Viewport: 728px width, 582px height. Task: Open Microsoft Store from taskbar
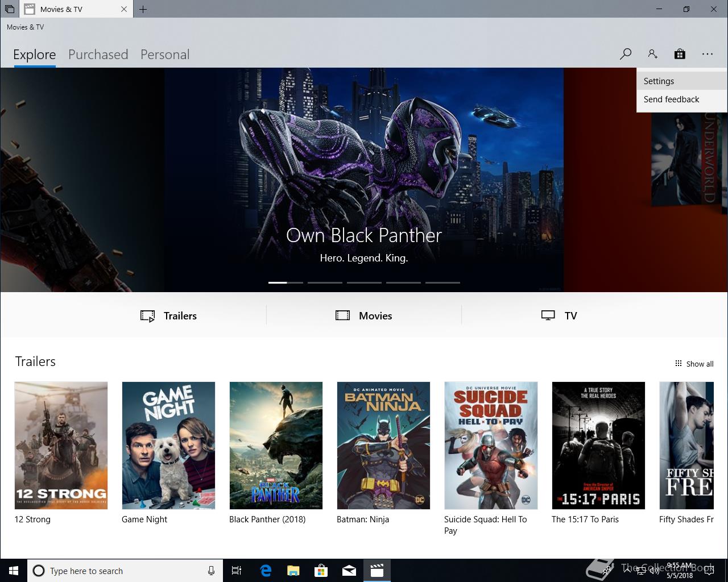point(321,571)
